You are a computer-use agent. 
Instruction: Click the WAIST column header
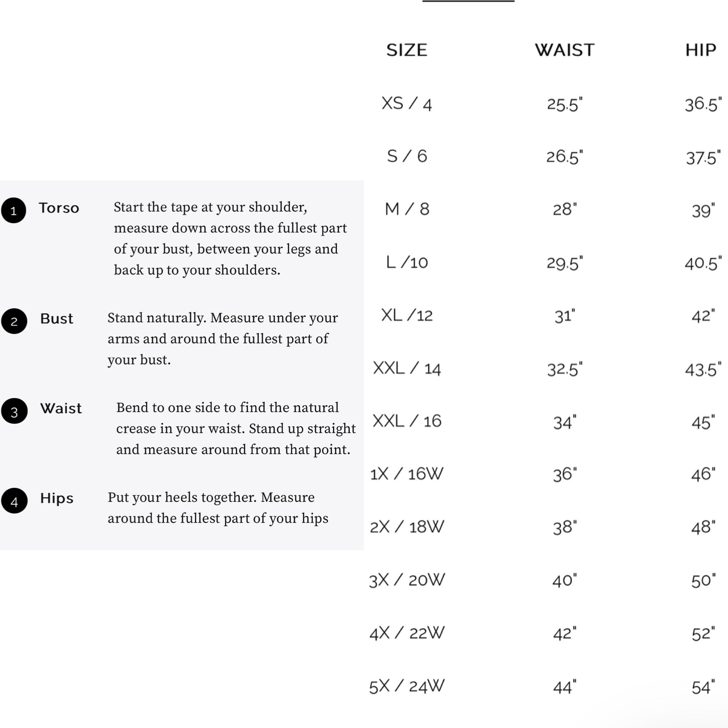point(565,50)
